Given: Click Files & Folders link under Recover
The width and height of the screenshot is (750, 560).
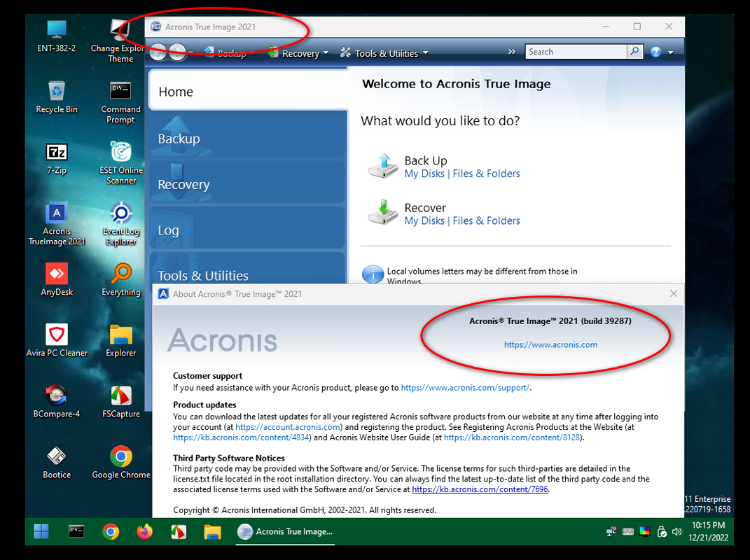Looking at the screenshot, I should pos(486,220).
